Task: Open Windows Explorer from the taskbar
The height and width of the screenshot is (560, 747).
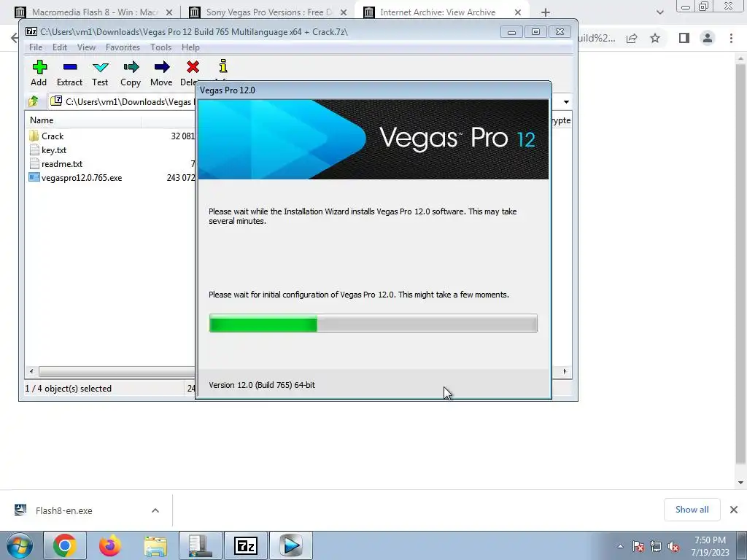Action: click(155, 545)
